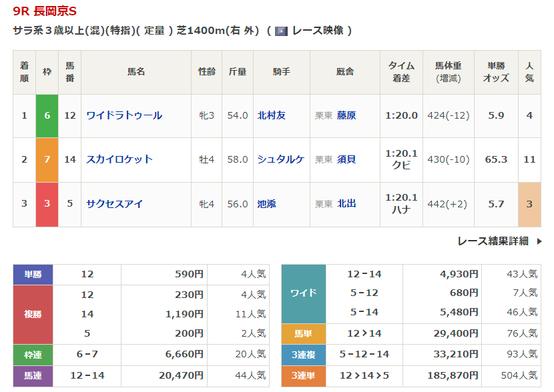Open trainer page 須貝

click(x=346, y=159)
